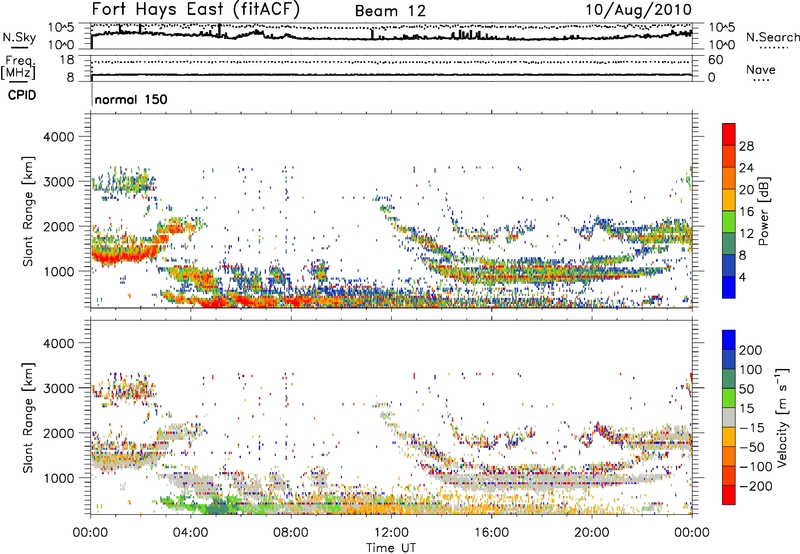
Task: Click the "12" tick on Power colorbar
Action: (x=746, y=234)
